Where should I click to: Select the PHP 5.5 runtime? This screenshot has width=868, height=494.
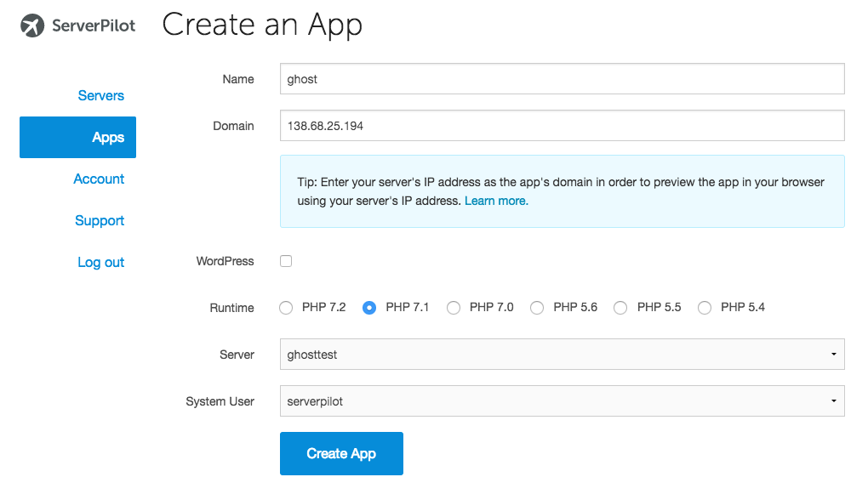pyautogui.click(x=620, y=307)
